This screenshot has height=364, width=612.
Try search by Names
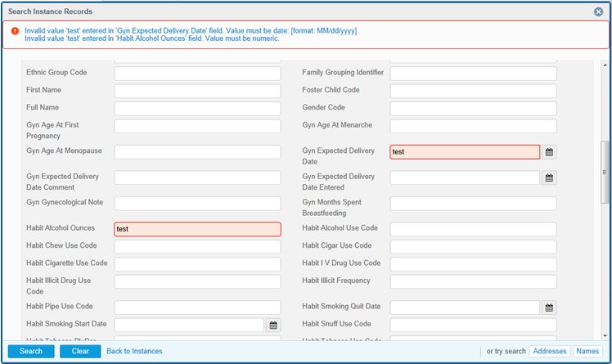[x=588, y=351]
